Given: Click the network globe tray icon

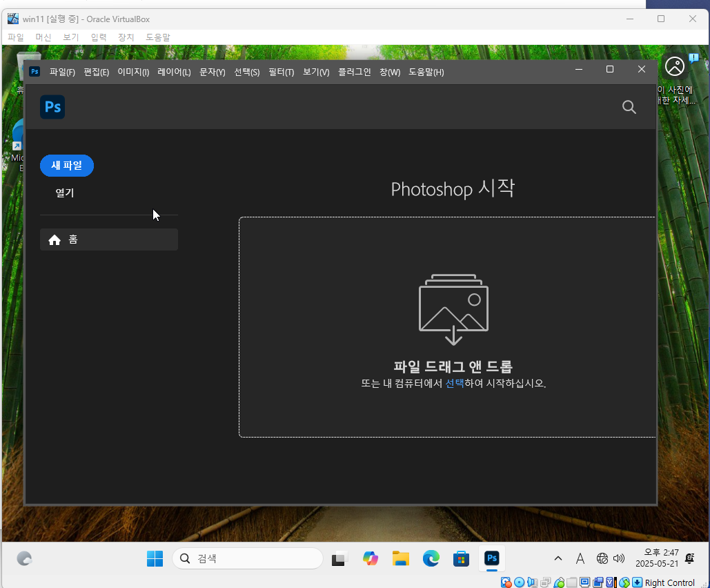Looking at the screenshot, I should (x=602, y=558).
